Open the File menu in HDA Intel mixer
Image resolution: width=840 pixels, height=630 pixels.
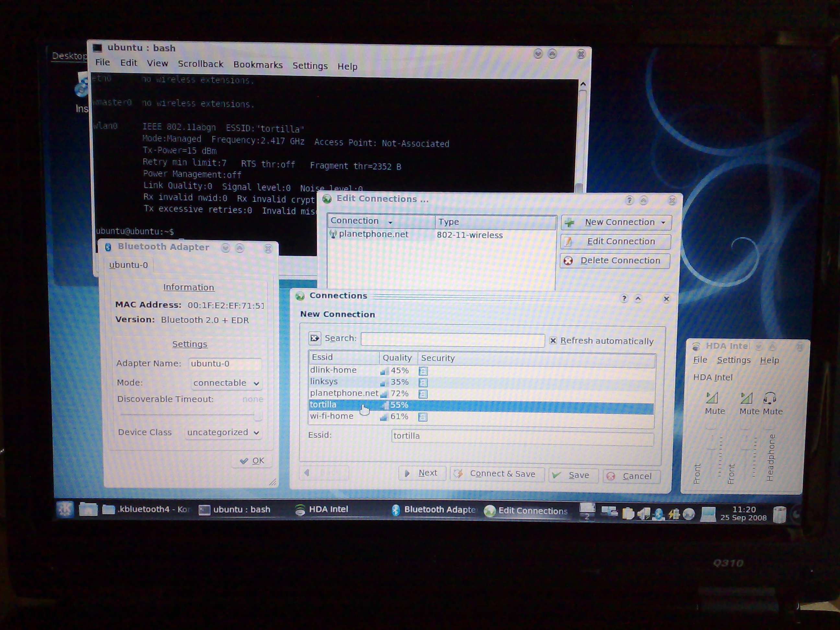point(700,360)
